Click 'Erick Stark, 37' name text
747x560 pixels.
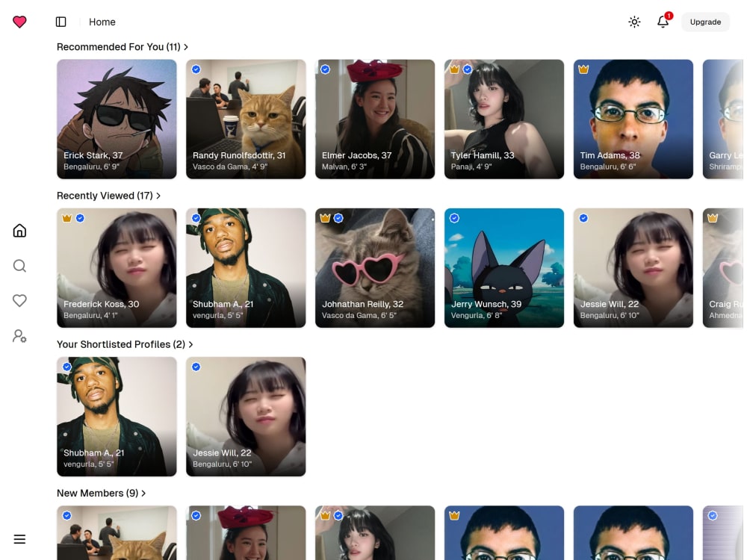pyautogui.click(x=93, y=155)
